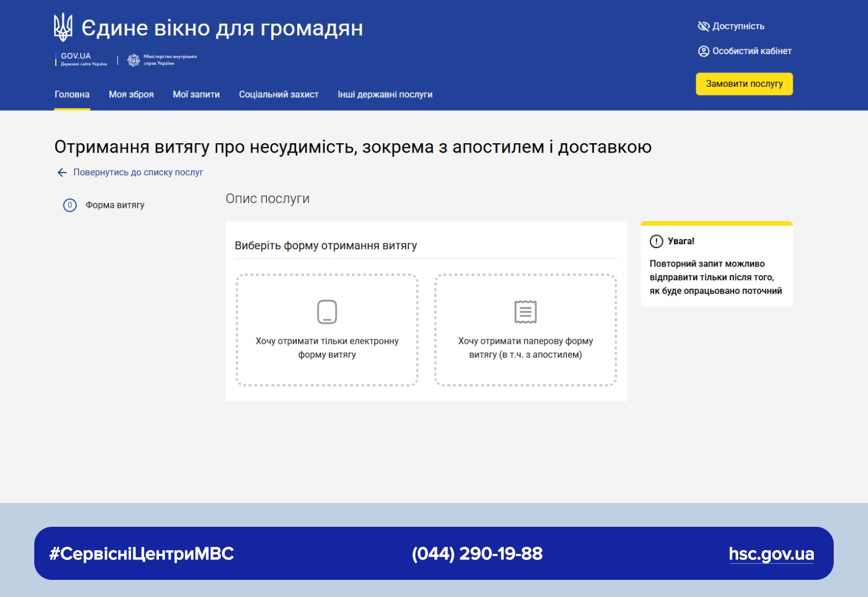Click the crossed-eye accessibility icon

(703, 26)
